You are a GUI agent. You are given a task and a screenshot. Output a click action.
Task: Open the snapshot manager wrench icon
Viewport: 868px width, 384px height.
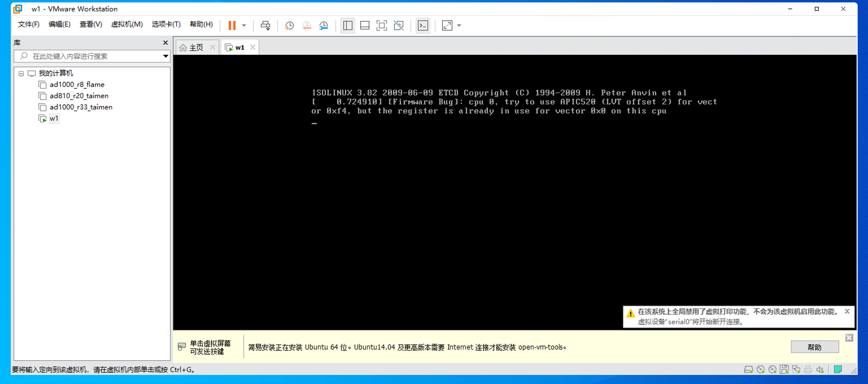click(324, 26)
